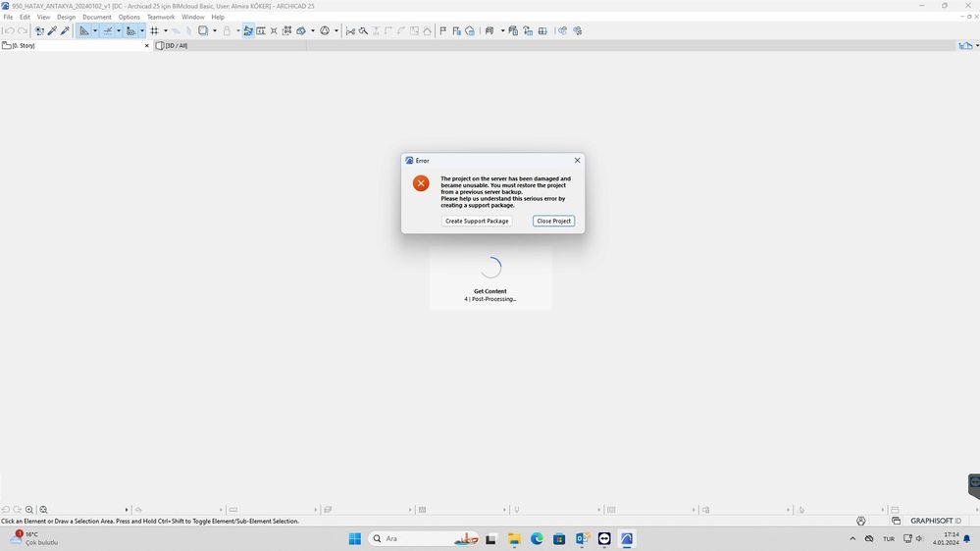
Task: Click the status bar eye-like icon
Action: (861, 521)
